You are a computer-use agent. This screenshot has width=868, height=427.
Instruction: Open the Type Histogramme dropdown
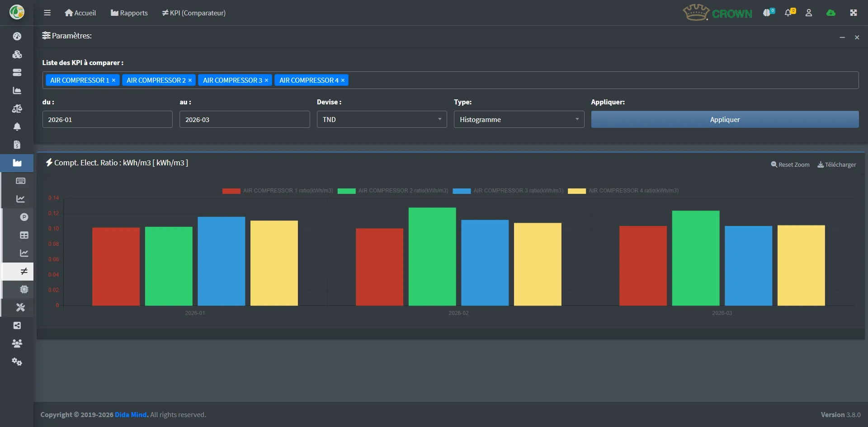pos(519,119)
